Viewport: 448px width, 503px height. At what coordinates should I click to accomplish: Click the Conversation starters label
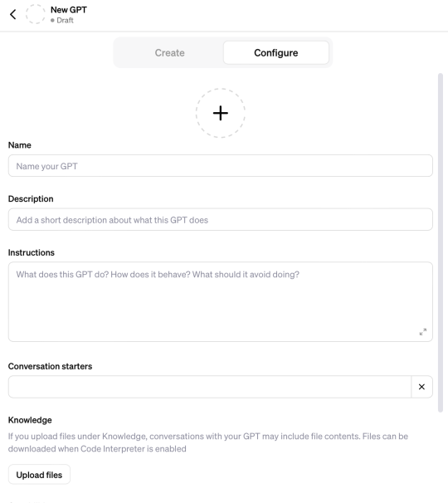coord(50,366)
